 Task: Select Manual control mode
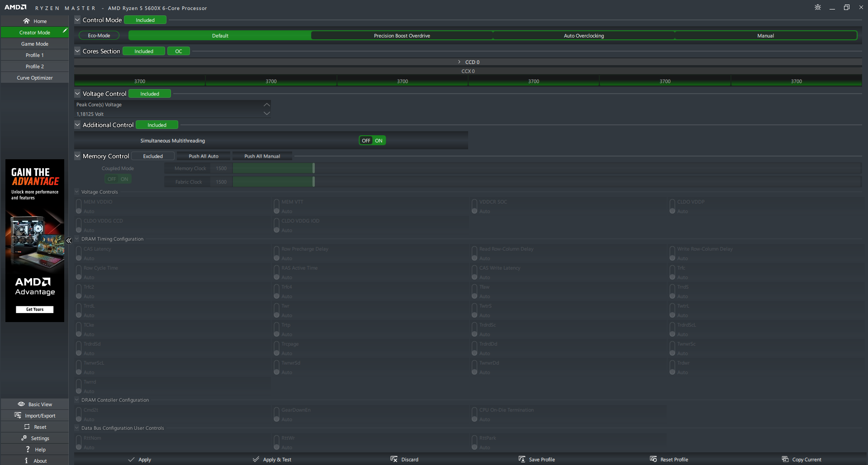click(x=766, y=36)
